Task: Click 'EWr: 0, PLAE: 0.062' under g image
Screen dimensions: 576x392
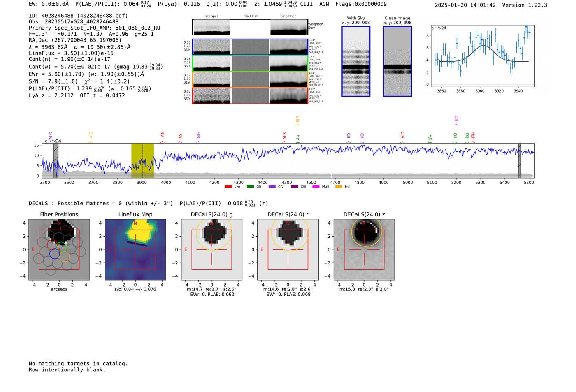Action: (x=212, y=295)
